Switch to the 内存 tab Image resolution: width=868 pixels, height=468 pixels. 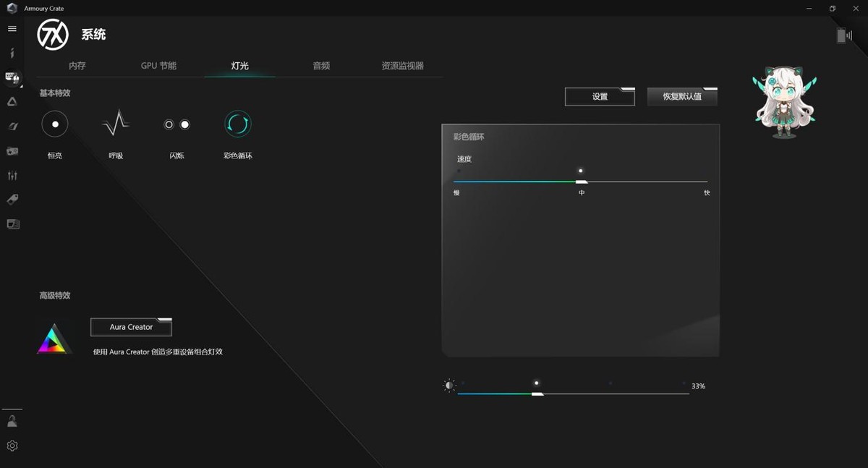coord(77,66)
